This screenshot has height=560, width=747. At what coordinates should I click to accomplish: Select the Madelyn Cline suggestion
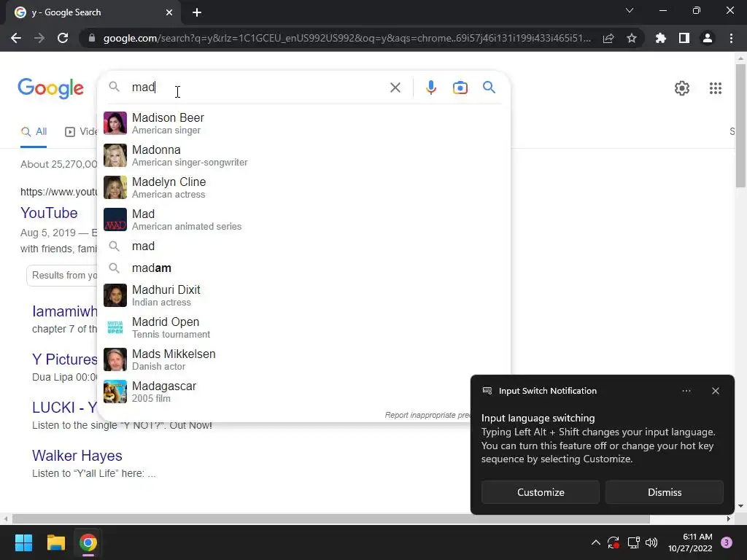click(303, 187)
